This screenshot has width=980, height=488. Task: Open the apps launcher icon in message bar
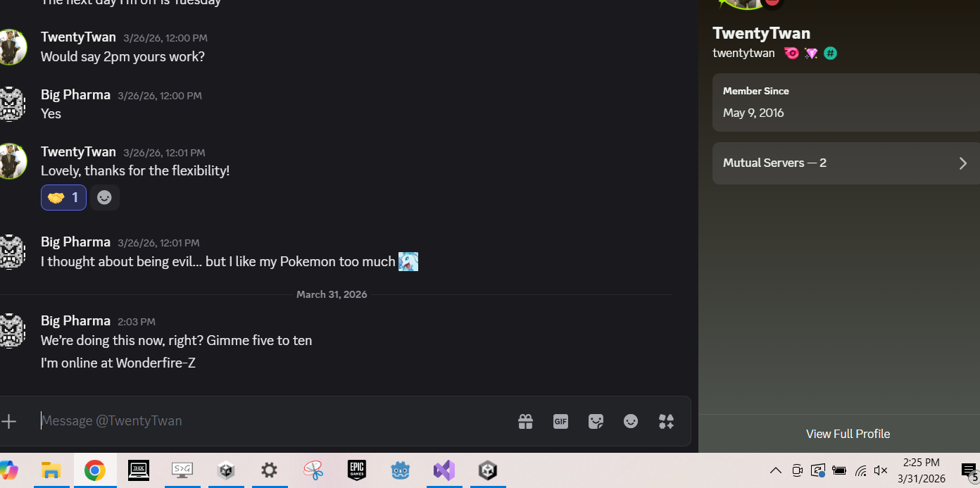[666, 421]
